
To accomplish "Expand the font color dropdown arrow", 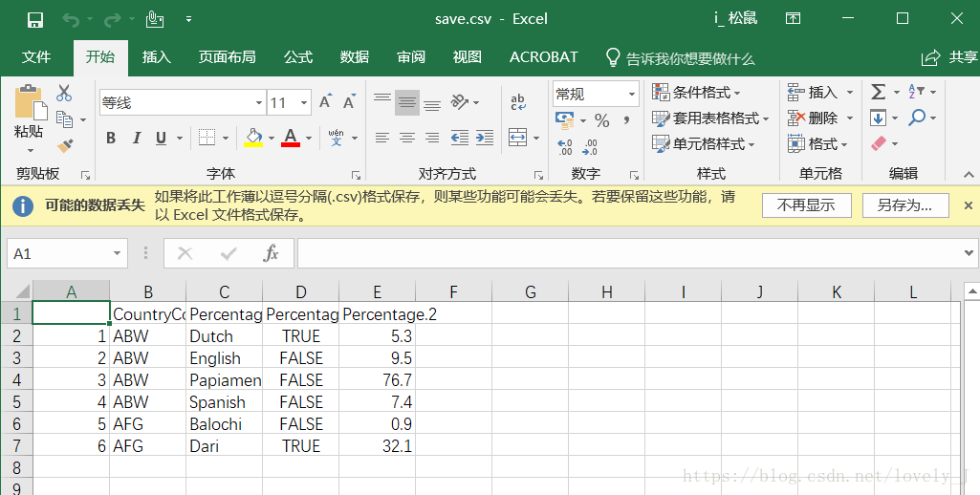I will click(309, 139).
